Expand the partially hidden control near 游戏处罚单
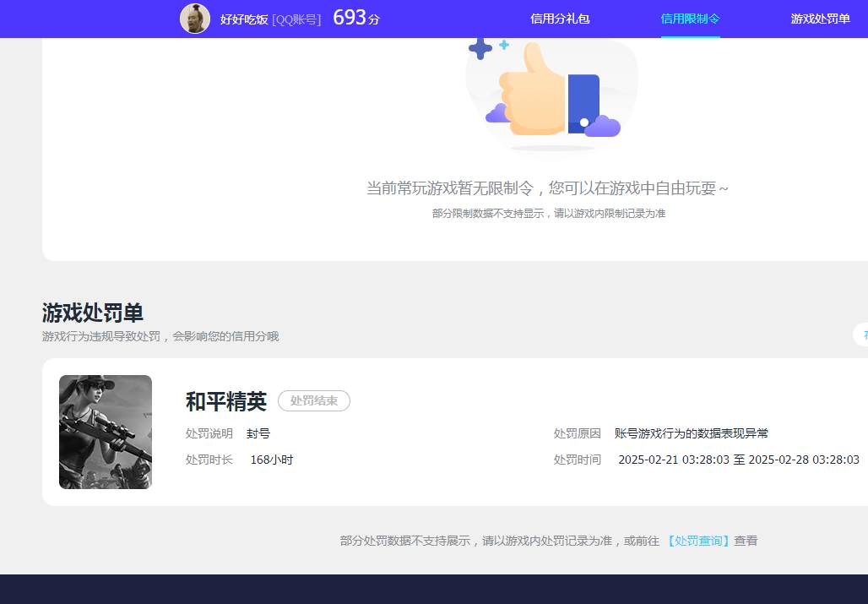The width and height of the screenshot is (868, 604). (863, 335)
